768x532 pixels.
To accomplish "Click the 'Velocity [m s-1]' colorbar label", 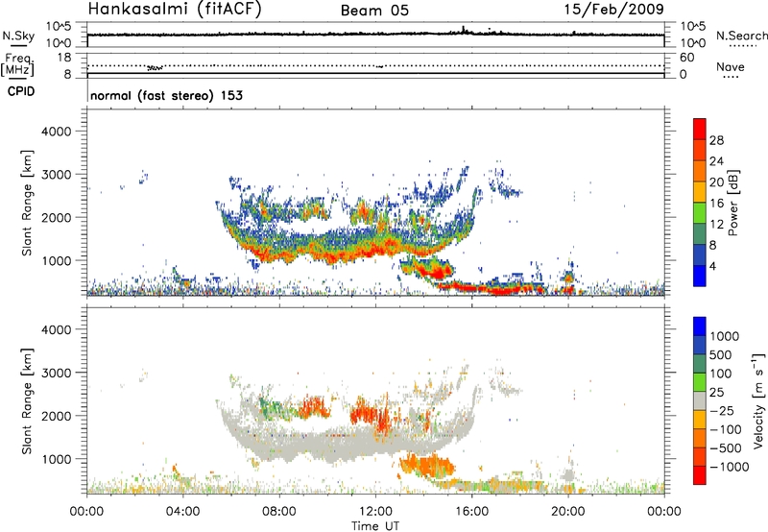I will 758,400.
